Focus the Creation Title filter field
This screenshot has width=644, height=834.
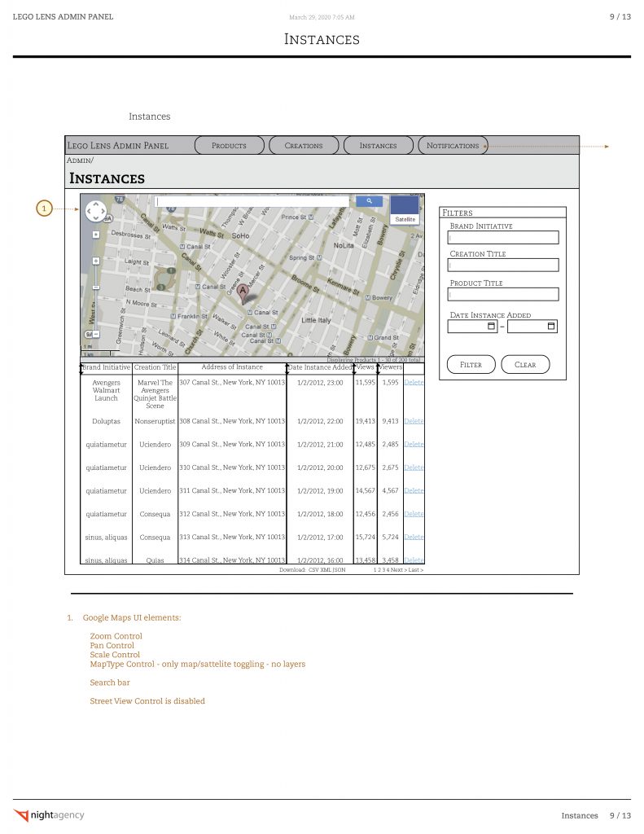[503, 265]
